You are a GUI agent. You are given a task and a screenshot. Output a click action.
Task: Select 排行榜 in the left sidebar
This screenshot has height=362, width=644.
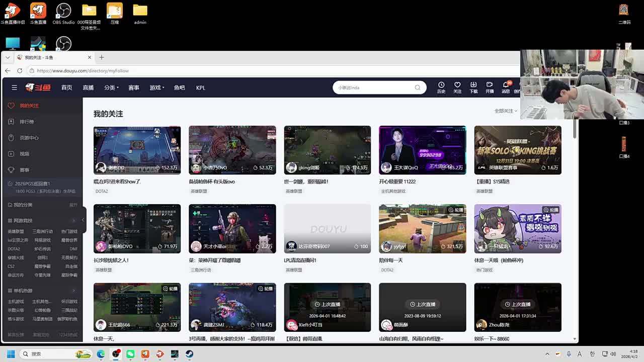(27, 122)
